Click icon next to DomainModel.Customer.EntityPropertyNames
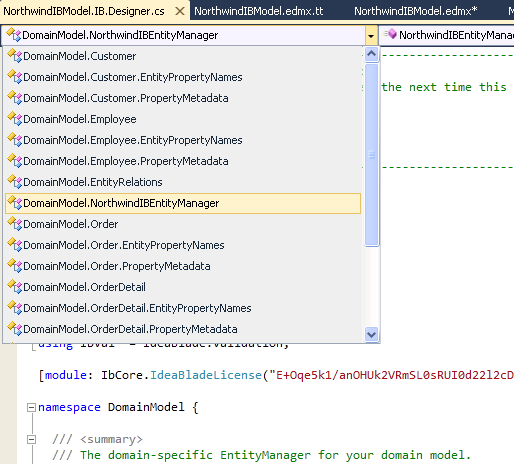This screenshot has height=464, width=514. 15,76
